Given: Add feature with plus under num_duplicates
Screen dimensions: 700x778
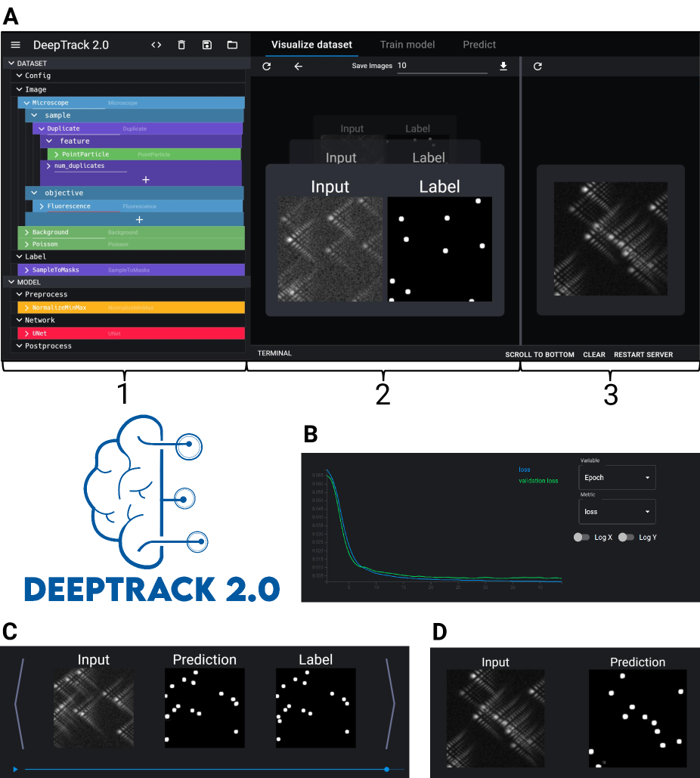Looking at the screenshot, I should [x=145, y=180].
